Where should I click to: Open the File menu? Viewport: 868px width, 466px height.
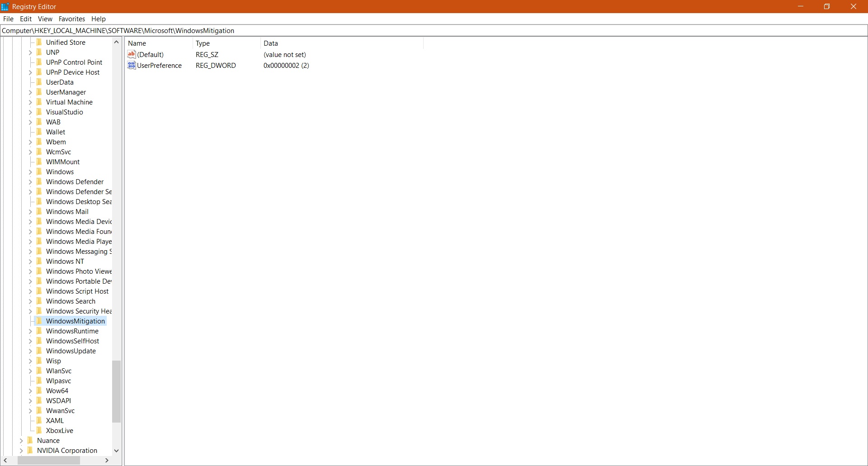pyautogui.click(x=8, y=19)
